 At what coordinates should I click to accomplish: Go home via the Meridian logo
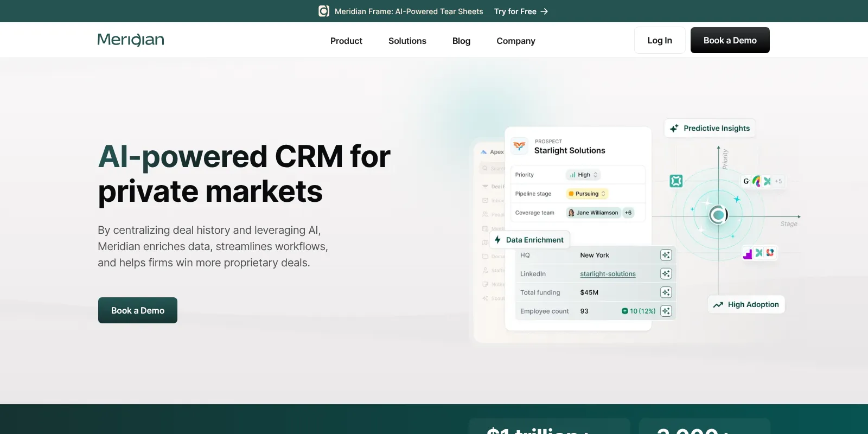131,40
